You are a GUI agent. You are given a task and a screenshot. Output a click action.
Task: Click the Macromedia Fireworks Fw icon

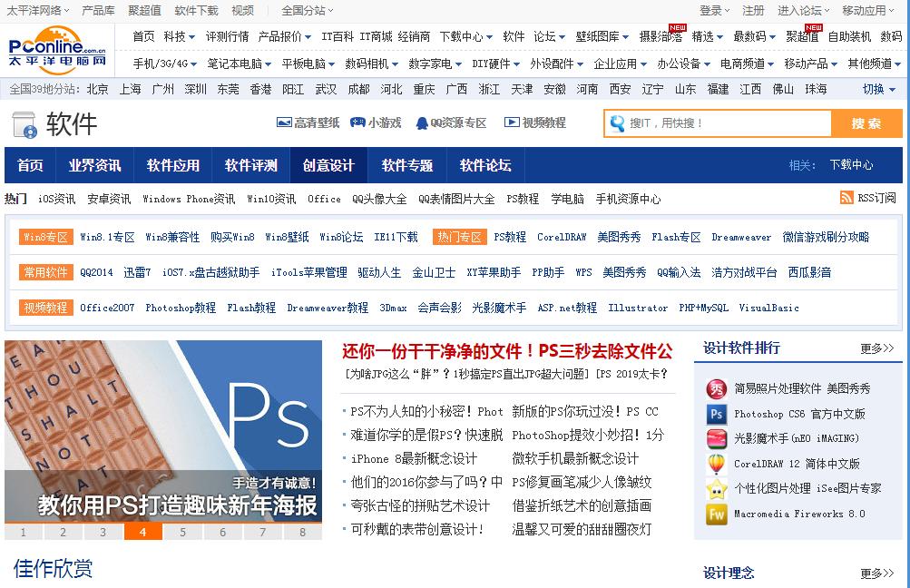click(717, 514)
